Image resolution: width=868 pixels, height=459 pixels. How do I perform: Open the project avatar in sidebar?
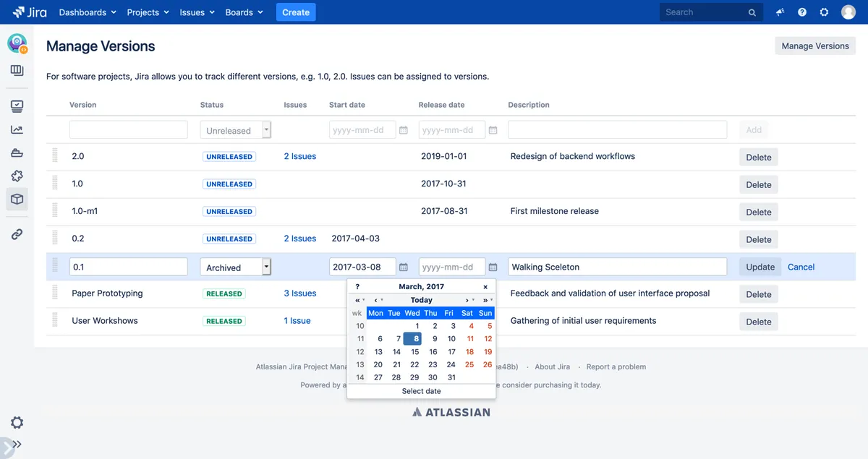(x=17, y=44)
